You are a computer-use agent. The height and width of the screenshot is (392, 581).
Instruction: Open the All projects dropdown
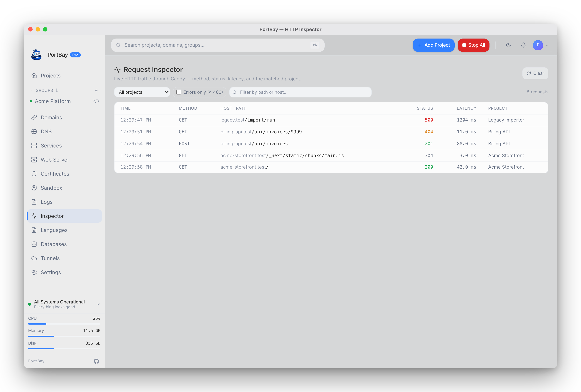tap(142, 92)
